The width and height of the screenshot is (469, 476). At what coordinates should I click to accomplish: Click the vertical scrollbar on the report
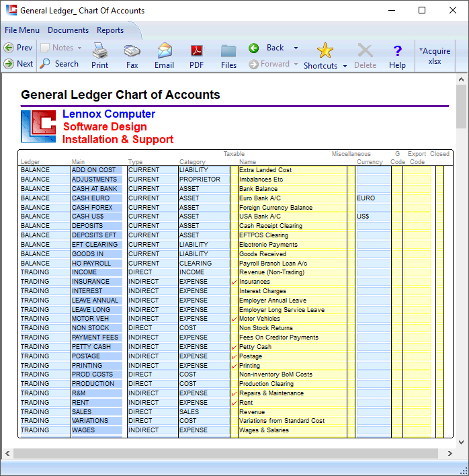pos(461,269)
